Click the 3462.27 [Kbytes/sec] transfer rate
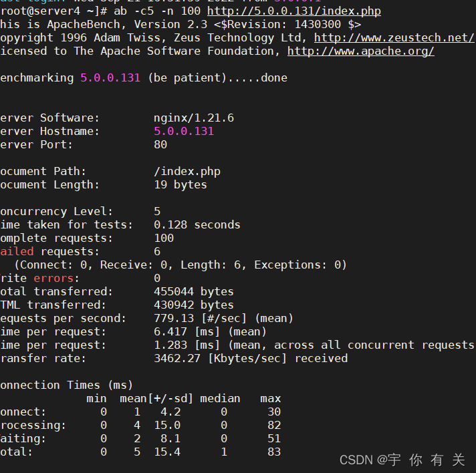This screenshot has height=473, width=476. [x=251, y=358]
